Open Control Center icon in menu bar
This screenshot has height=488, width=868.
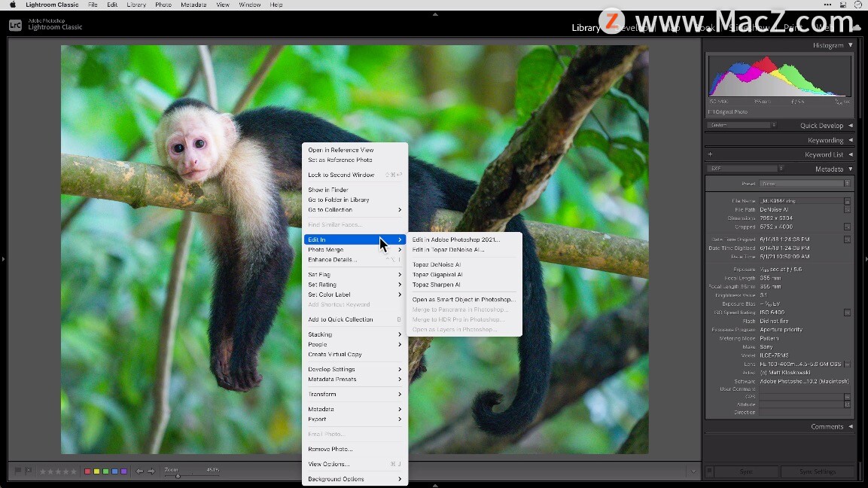tap(842, 5)
